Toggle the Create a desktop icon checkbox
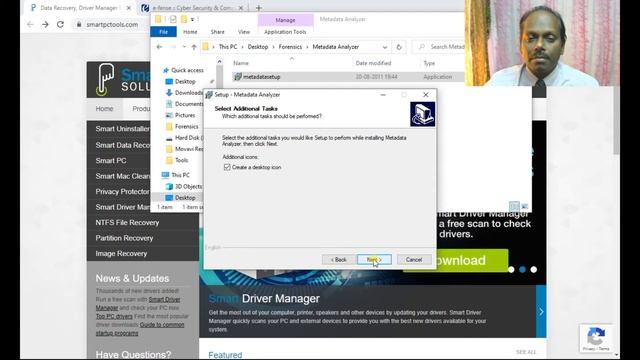Viewport: 640px width, 360px height. point(227,167)
